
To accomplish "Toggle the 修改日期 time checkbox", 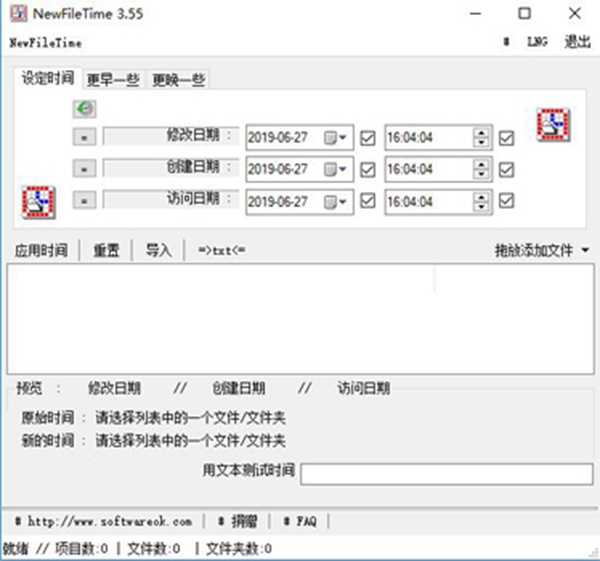I will [x=506, y=138].
